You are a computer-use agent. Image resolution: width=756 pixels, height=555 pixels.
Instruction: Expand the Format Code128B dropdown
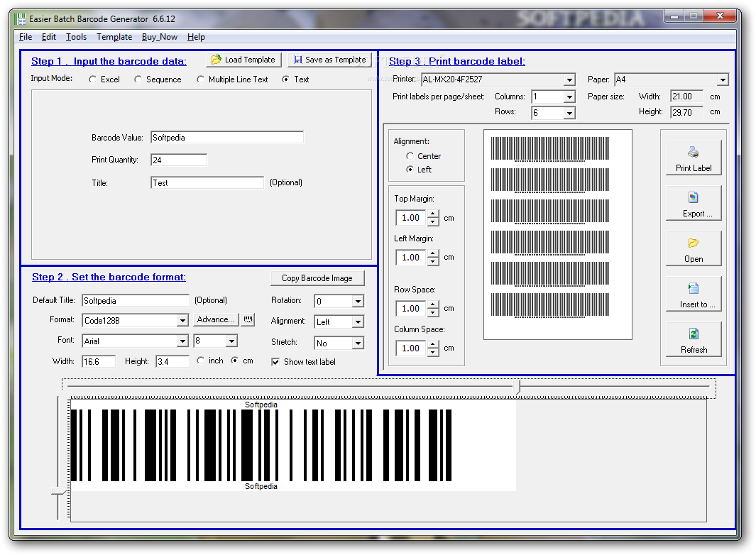click(182, 321)
